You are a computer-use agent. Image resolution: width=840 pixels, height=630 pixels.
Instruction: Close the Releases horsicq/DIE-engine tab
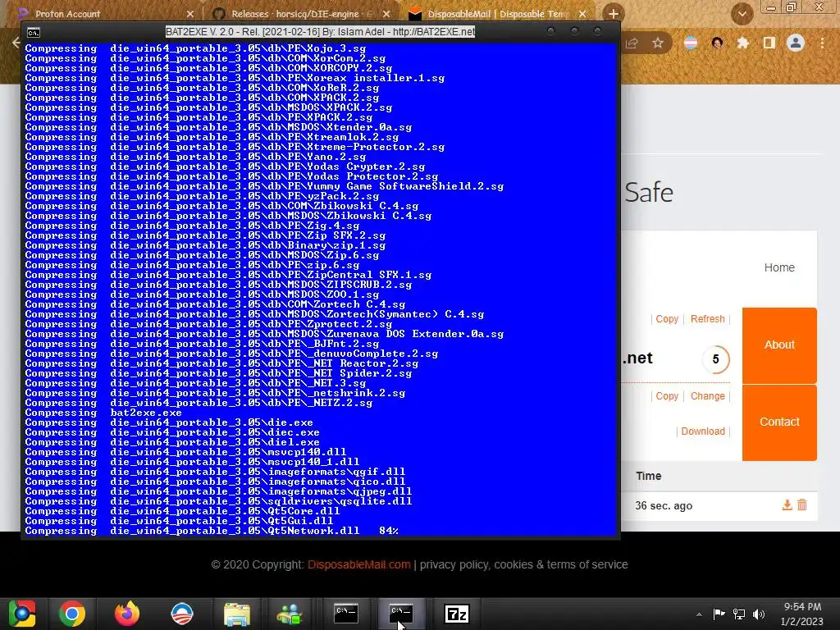(x=386, y=14)
